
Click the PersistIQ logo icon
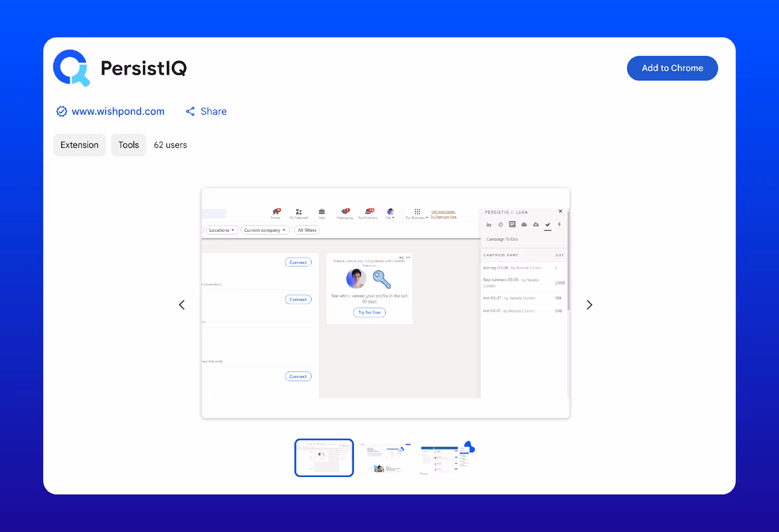pos(72,68)
